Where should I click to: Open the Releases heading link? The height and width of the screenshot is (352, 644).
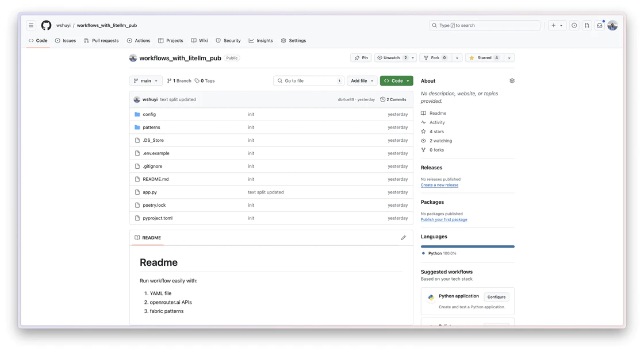[x=431, y=168]
